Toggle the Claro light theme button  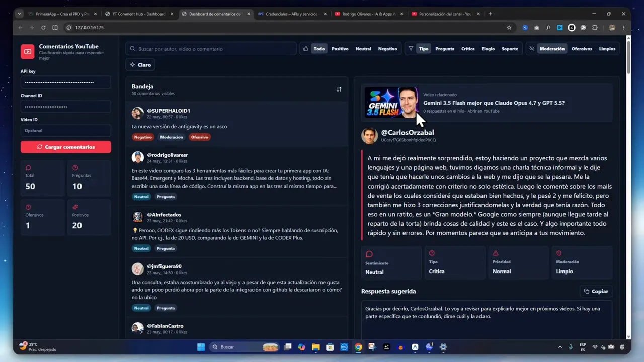click(140, 65)
